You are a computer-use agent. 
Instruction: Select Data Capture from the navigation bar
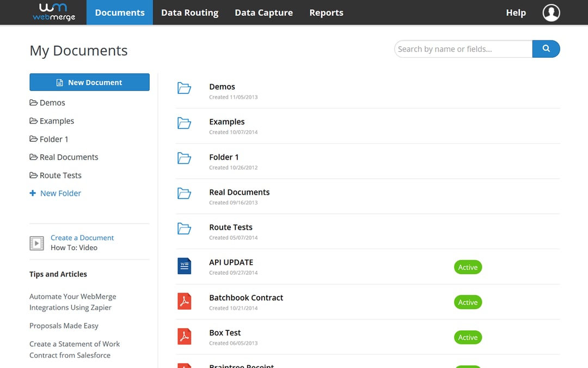coord(264,13)
